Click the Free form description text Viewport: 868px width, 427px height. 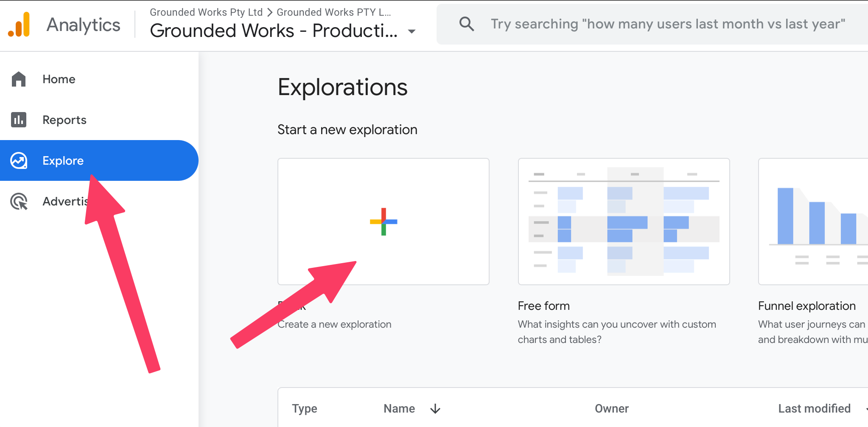click(x=617, y=332)
